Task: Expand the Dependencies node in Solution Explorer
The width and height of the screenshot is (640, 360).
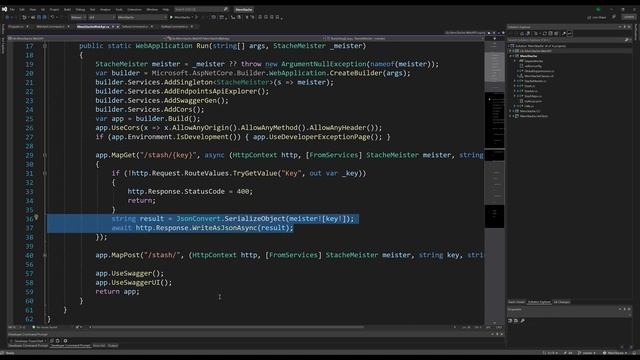Action: [x=515, y=61]
